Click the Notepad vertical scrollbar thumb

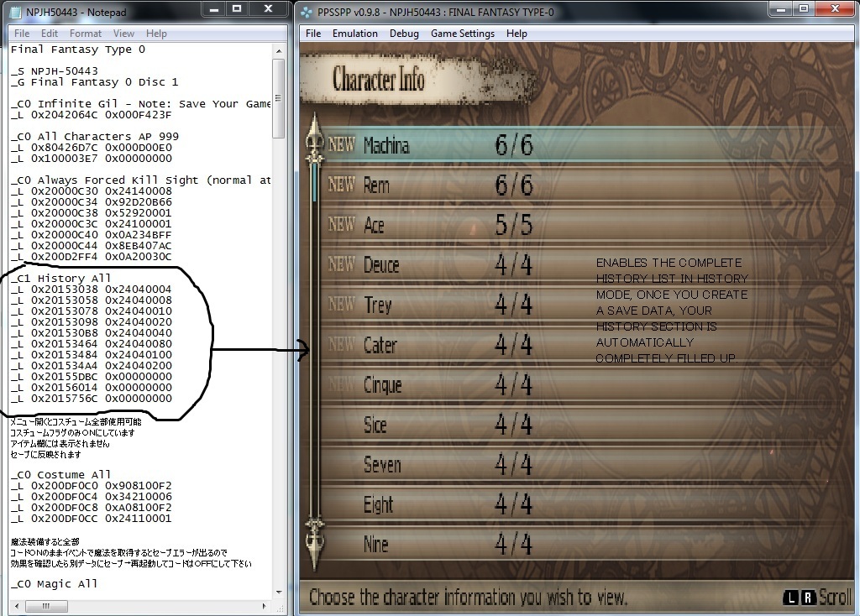click(278, 97)
